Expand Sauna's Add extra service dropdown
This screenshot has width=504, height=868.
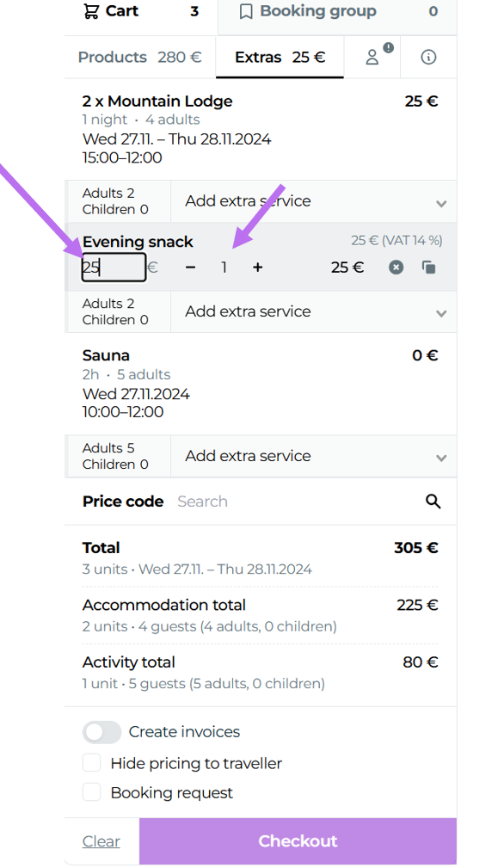point(314,456)
